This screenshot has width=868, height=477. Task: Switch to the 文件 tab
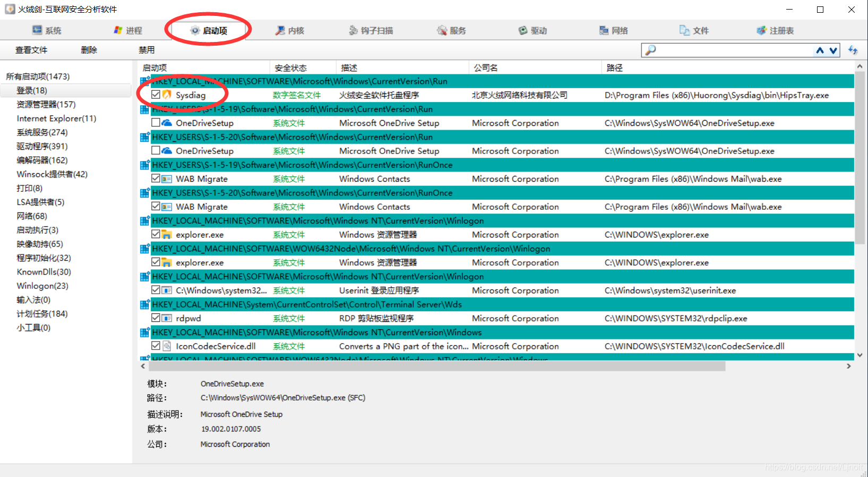[x=694, y=30]
